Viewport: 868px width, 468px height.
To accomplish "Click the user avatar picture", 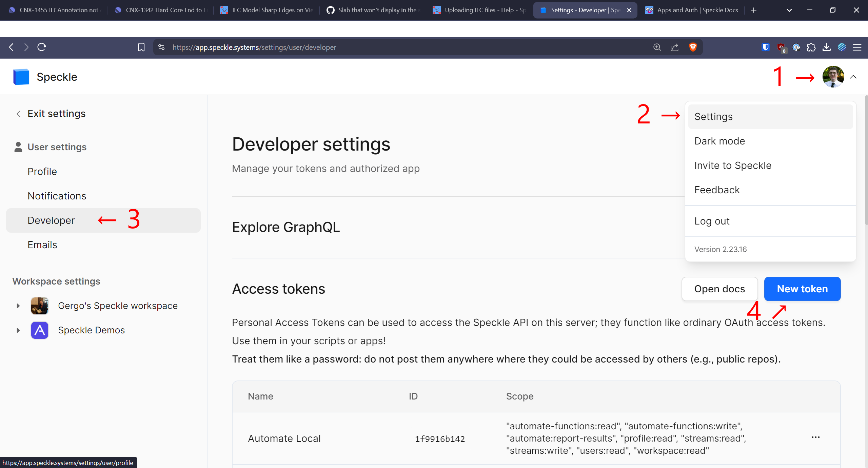I will (x=833, y=77).
